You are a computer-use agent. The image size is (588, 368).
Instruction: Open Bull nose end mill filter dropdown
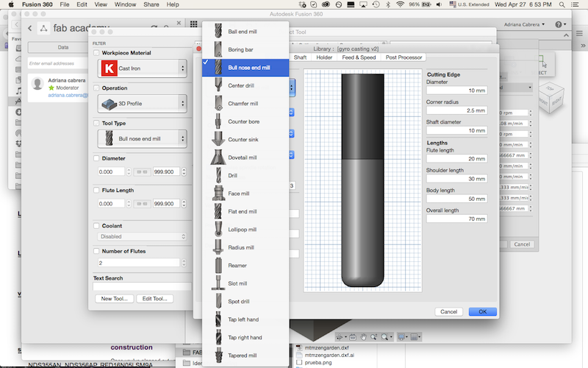142,138
